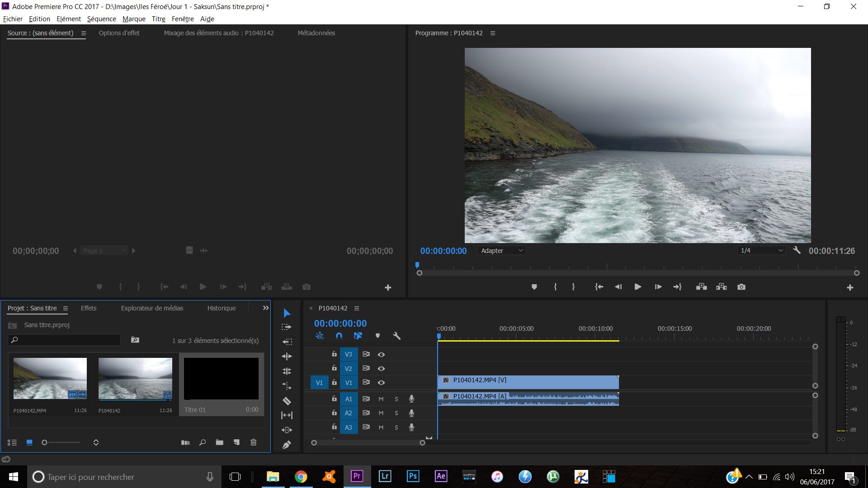This screenshot has width=868, height=488.
Task: Switch to the Effets tab
Action: click(89, 308)
